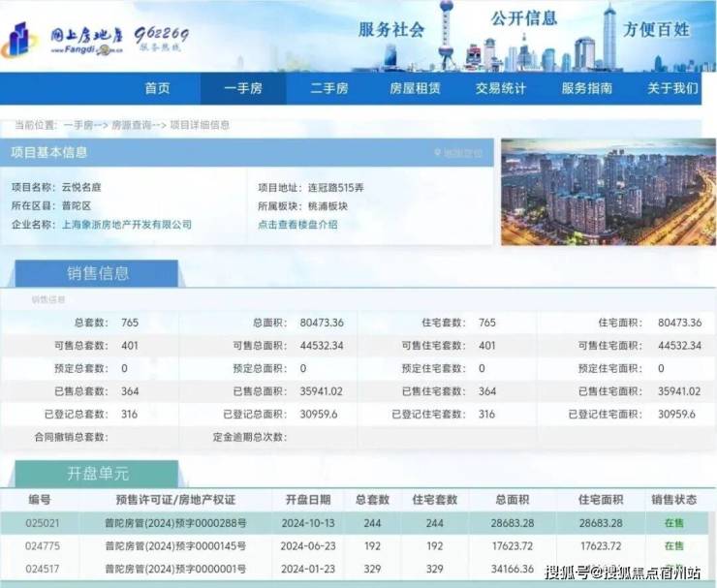This screenshot has height=588, width=717.
Task: Click total area 34166.36 in row 024517
Action: coord(513,569)
